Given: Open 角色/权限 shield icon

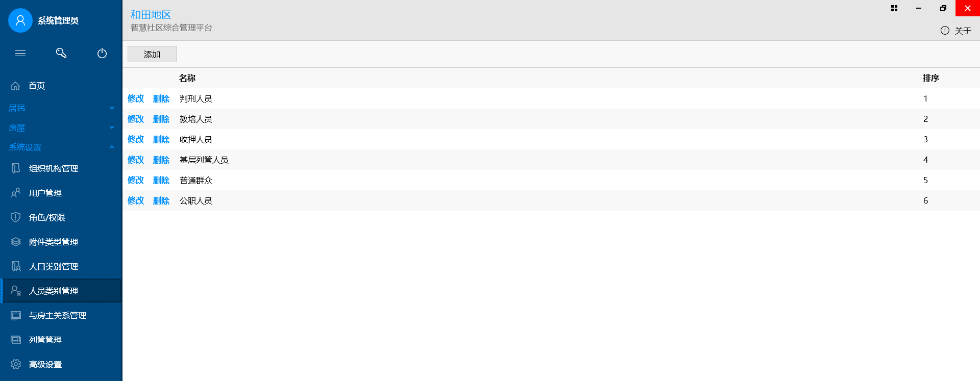Looking at the screenshot, I should 16,217.
